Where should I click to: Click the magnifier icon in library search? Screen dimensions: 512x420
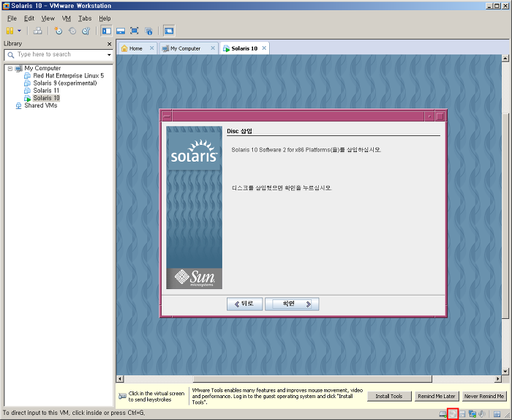[x=11, y=55]
